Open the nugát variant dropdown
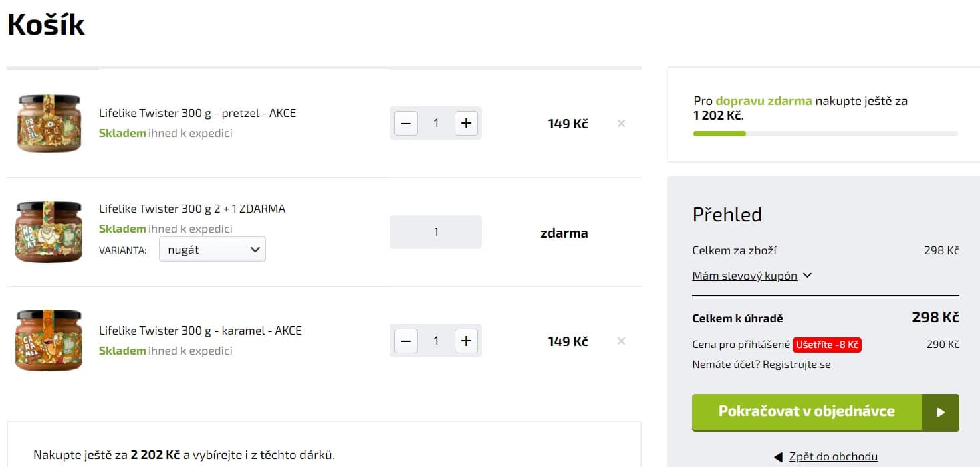The image size is (980, 467). [x=213, y=250]
